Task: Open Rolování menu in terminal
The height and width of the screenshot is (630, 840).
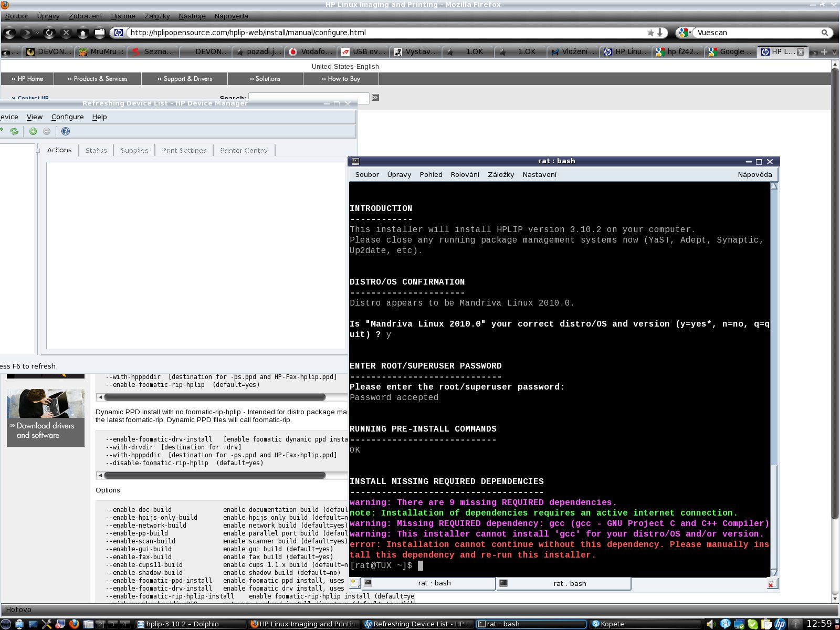Action: coord(465,174)
